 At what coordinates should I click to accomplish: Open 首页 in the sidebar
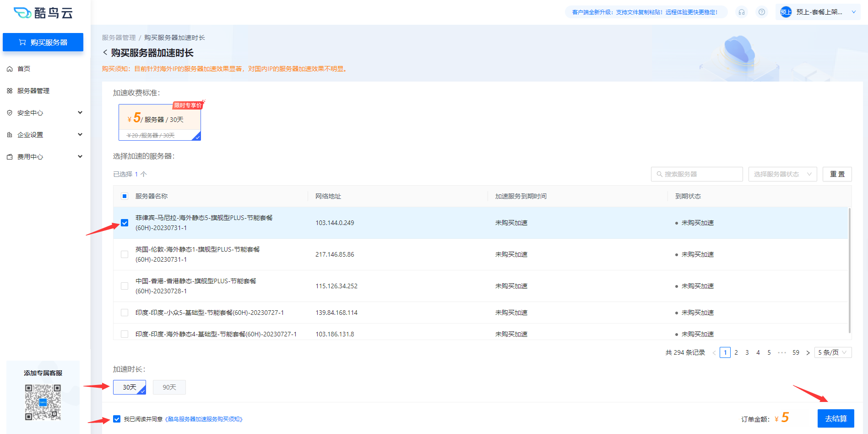[24, 69]
